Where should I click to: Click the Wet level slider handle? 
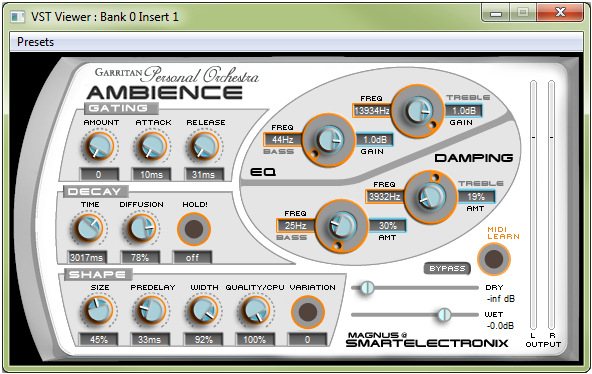point(444,314)
